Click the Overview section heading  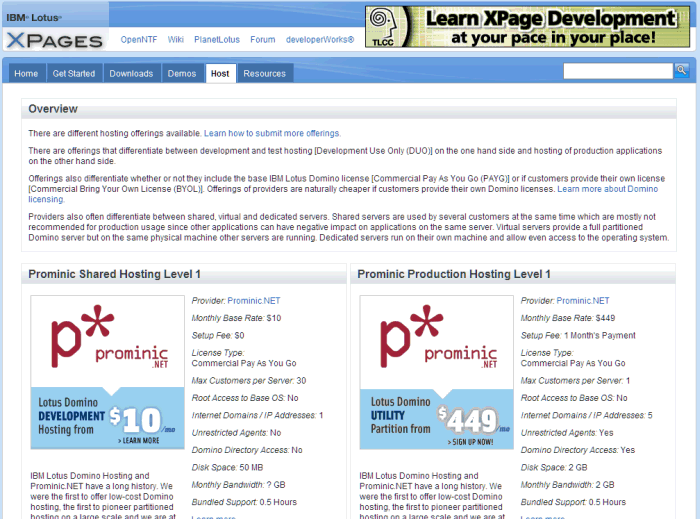(x=53, y=108)
